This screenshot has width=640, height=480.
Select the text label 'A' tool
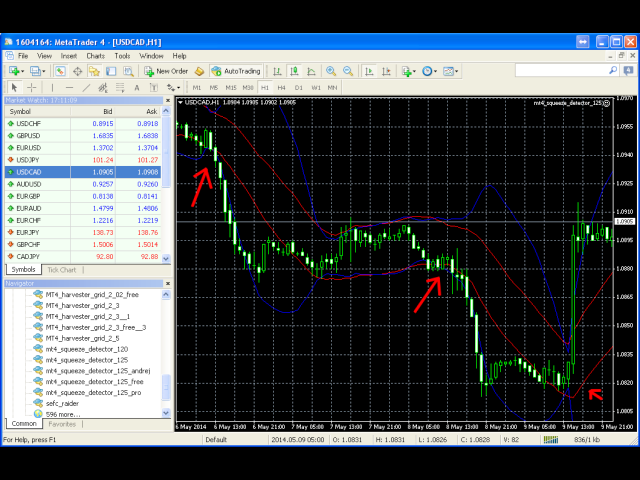coord(135,87)
